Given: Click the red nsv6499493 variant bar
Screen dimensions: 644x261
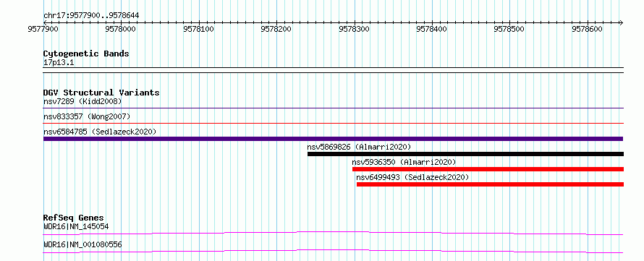Looking at the screenshot, I should coord(490,184).
